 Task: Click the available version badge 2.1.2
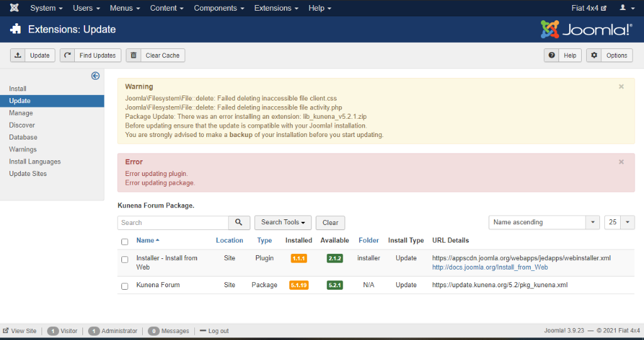335,258
